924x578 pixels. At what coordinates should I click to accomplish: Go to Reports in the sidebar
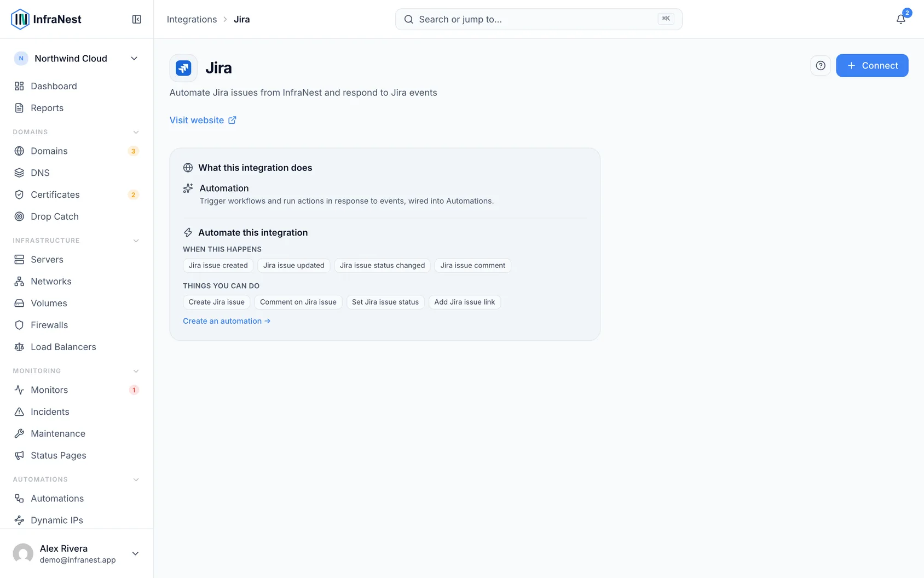pyautogui.click(x=76, y=108)
